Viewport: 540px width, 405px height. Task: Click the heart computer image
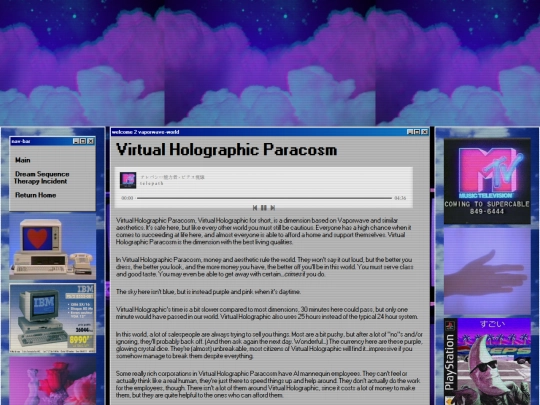click(52, 246)
